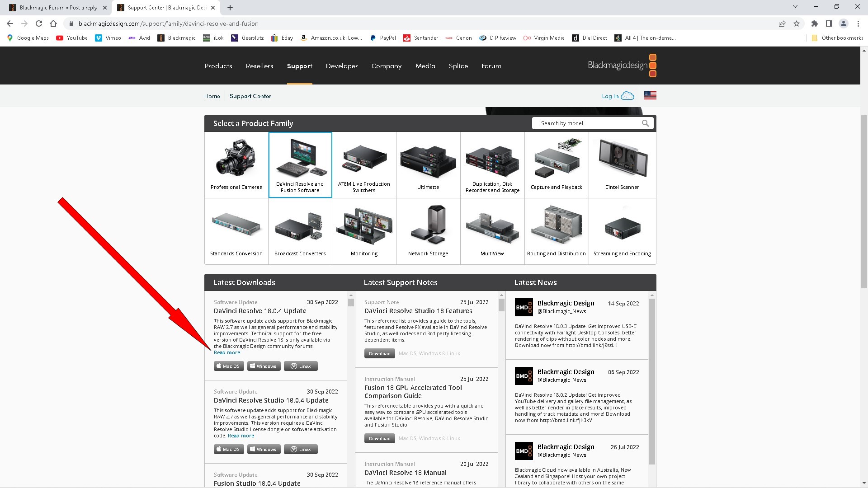
Task: Go back to the previous page
Action: coord(10,23)
